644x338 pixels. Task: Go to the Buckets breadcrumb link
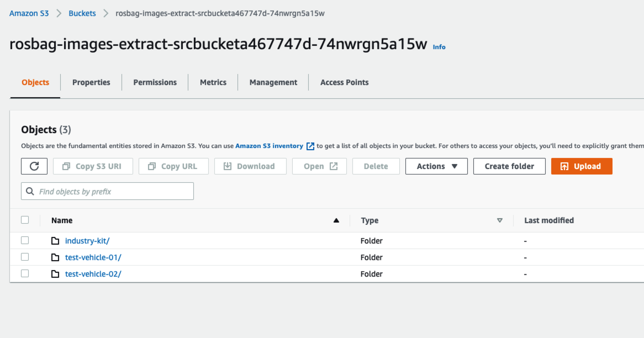pyautogui.click(x=82, y=13)
